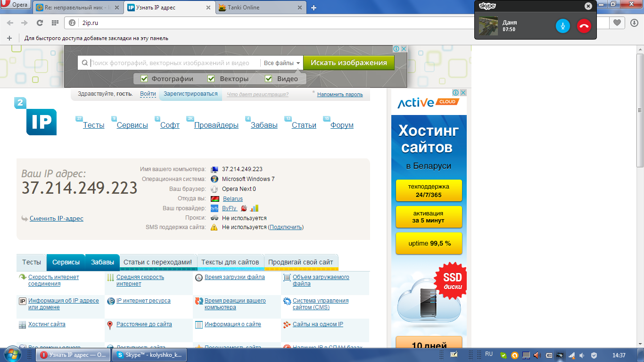Reload the 2ip.ru page
Screen dimensions: 644x362
40,23
